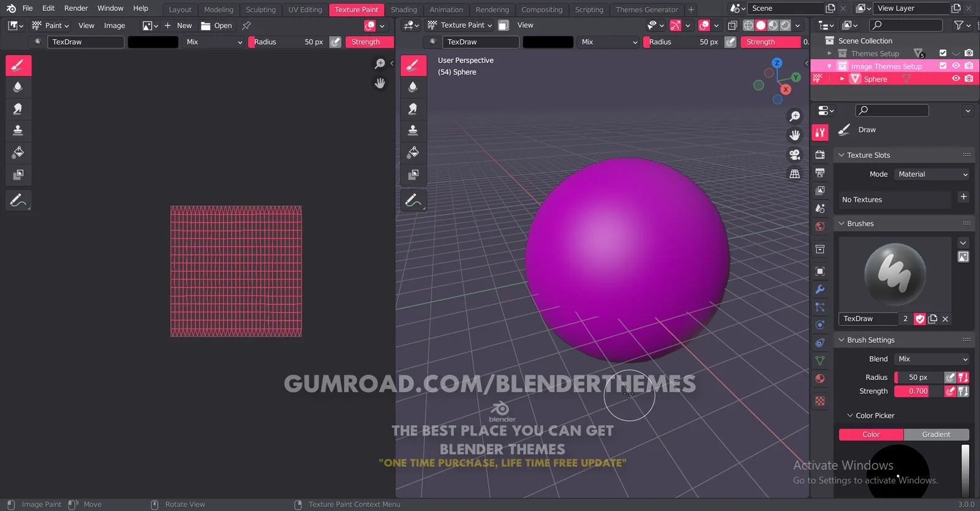Toggle strength pressure sensitivity in Brush Settings
The width and height of the screenshot is (980, 511).
[x=951, y=391]
